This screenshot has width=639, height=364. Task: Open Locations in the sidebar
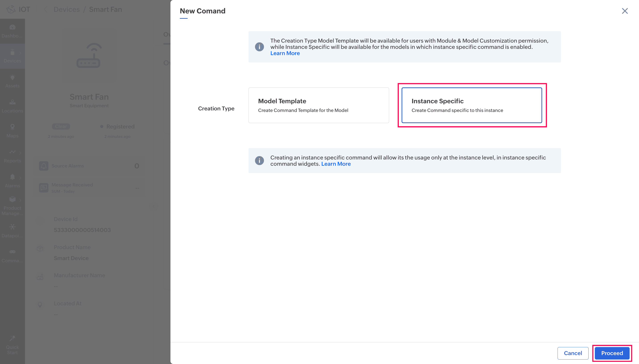(12, 106)
